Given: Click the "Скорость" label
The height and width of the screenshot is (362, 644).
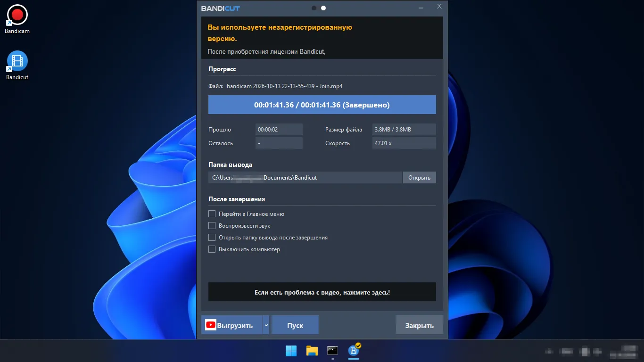Looking at the screenshot, I should [338, 143].
